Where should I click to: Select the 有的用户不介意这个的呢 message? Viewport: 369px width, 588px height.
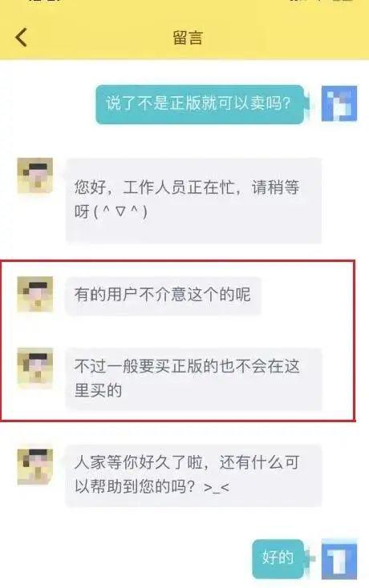coord(164,295)
